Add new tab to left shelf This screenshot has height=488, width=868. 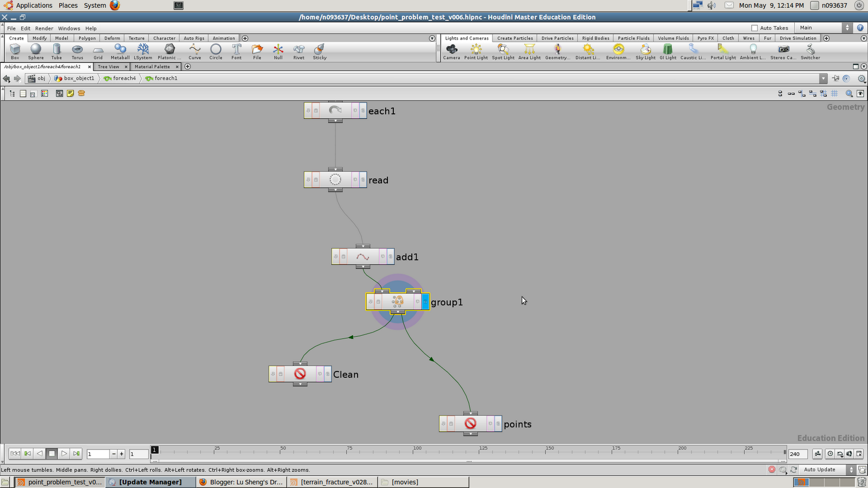[x=245, y=38]
